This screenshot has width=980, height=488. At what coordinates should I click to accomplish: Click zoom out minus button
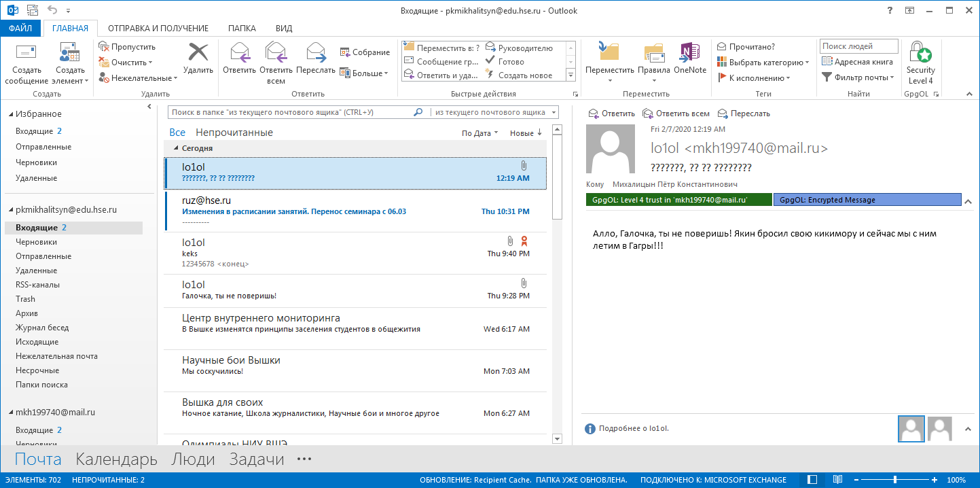pyautogui.click(x=856, y=480)
